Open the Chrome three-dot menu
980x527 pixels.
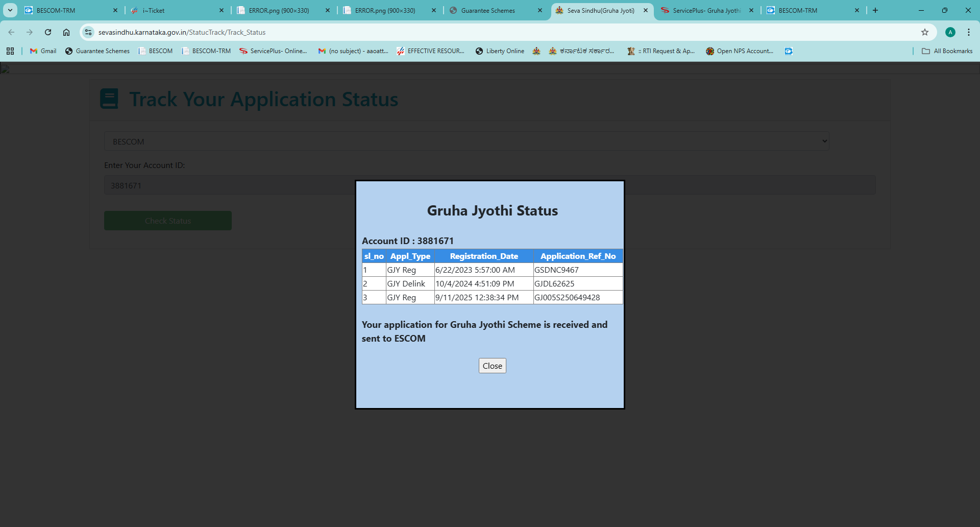(x=968, y=32)
